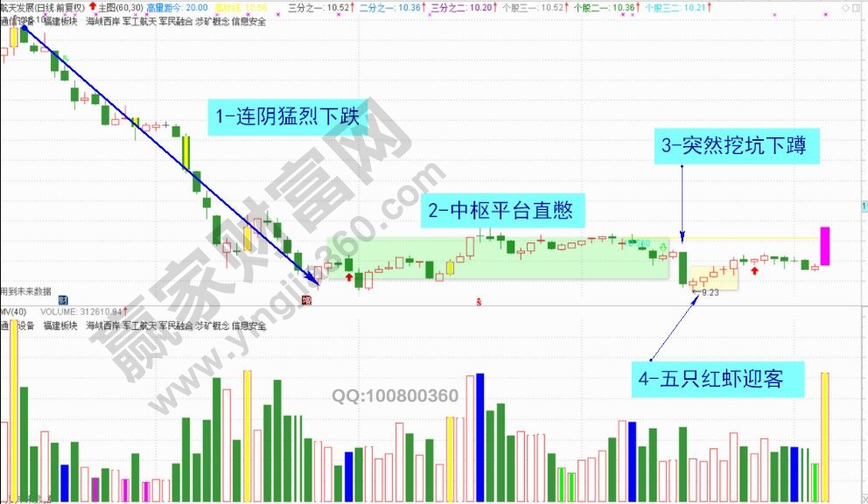
Task: Click the red $ marker below the platform
Action: click(479, 302)
